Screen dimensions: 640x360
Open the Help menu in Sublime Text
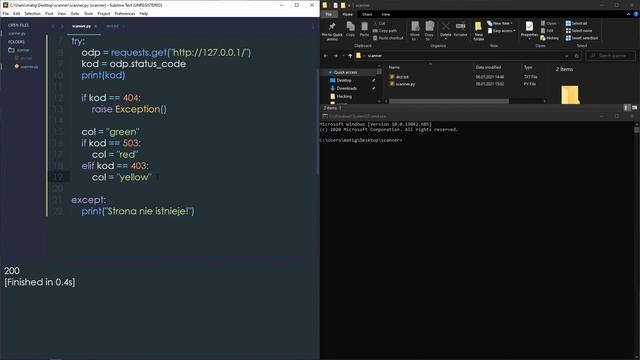click(x=144, y=13)
